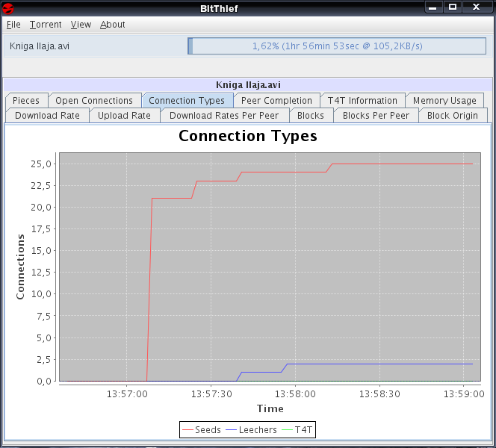The image size is (496, 448).
Task: Open the View menu
Action: tap(81, 25)
